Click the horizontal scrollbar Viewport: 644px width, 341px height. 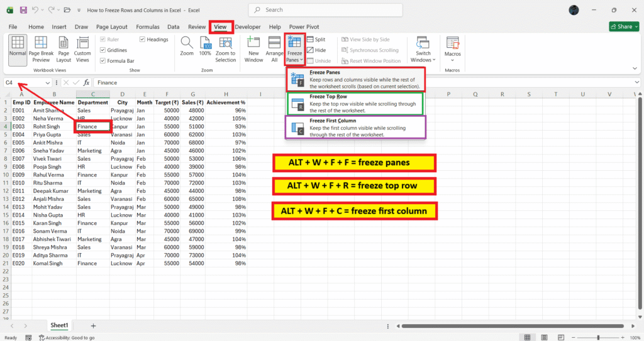513,326
